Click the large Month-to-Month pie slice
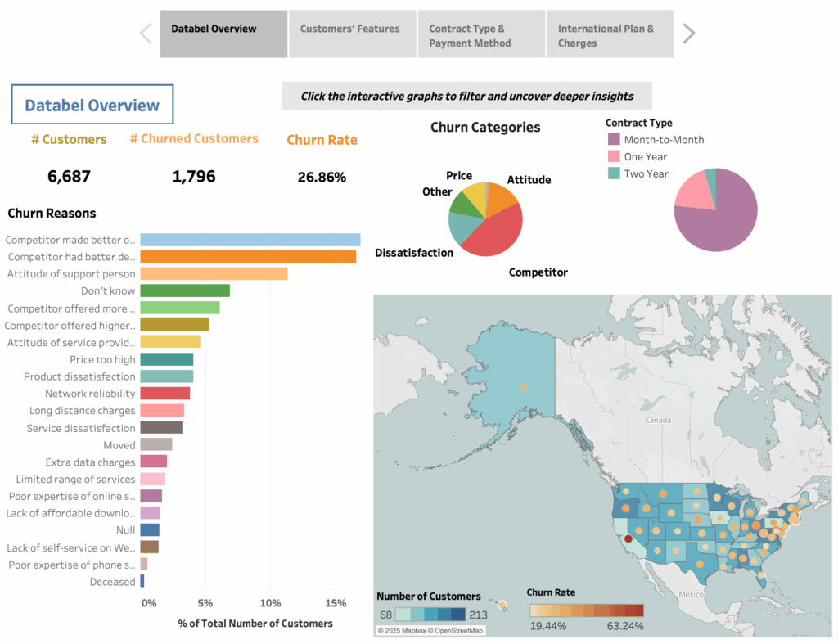Image resolution: width=838 pixels, height=644 pixels. tap(710, 218)
